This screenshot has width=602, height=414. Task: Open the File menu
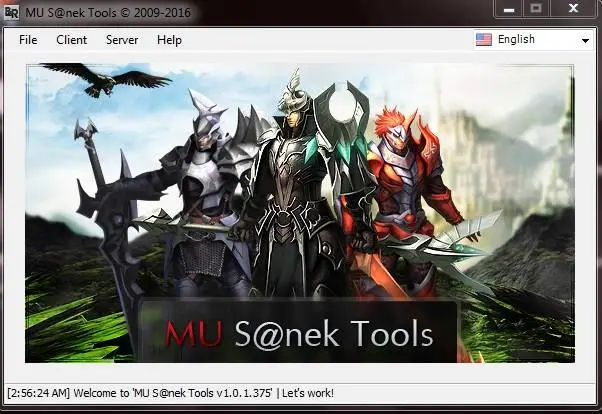tap(28, 40)
